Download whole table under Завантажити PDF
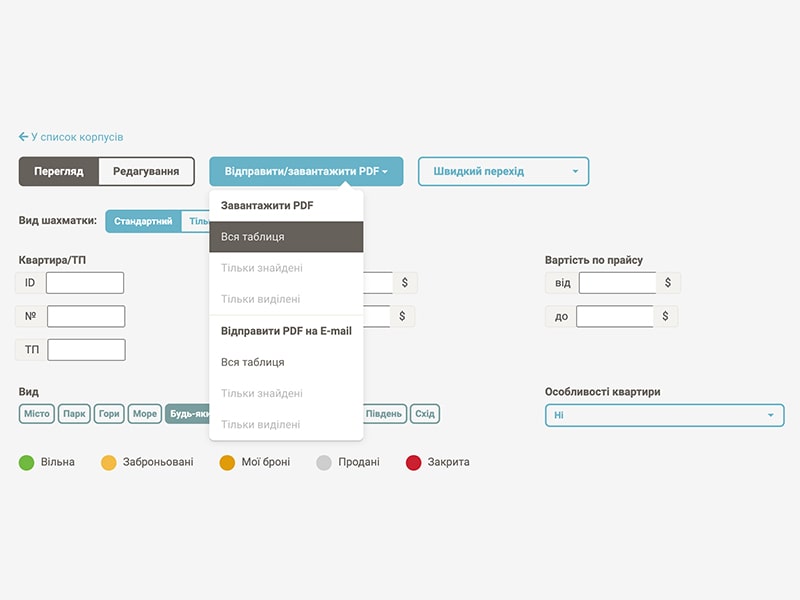 pos(286,237)
